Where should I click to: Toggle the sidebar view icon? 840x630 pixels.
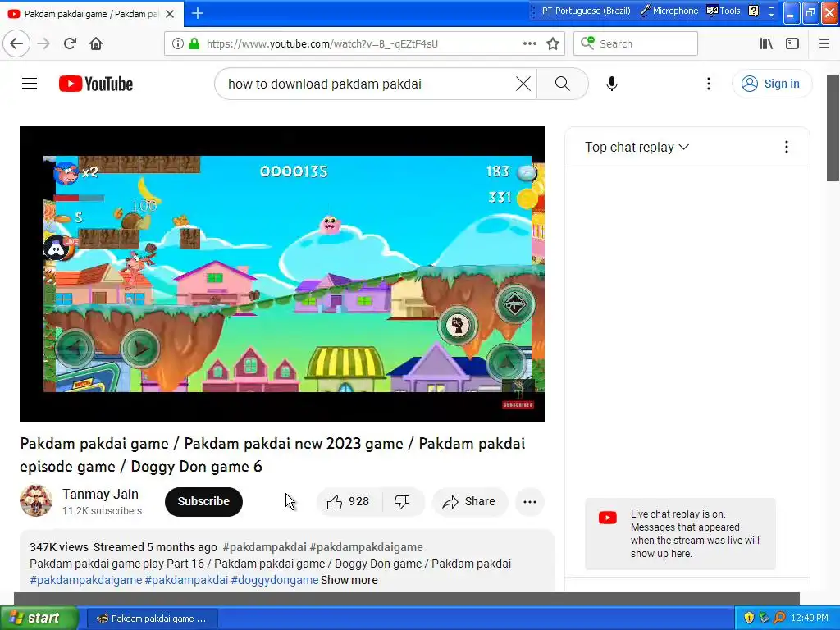792,44
